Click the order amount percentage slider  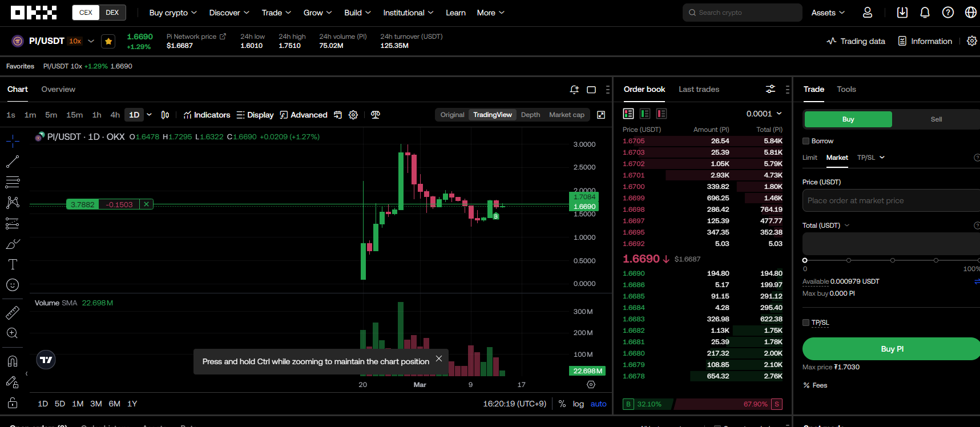(x=891, y=260)
